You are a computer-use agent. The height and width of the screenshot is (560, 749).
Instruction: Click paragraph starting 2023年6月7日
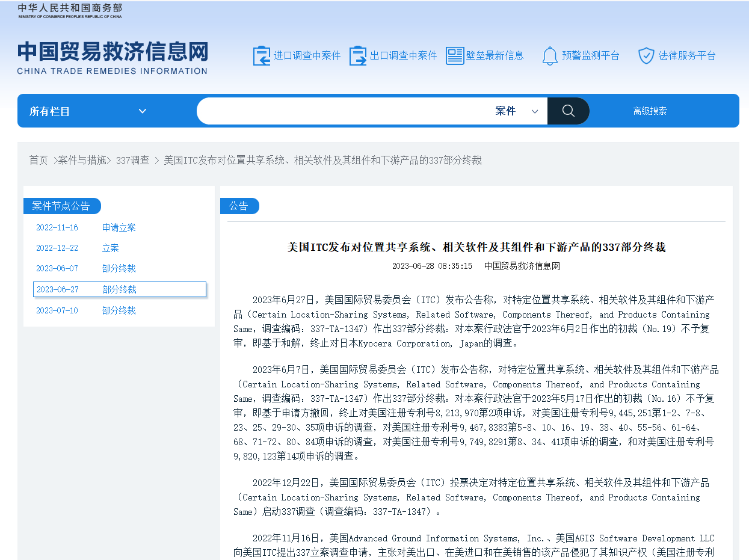[x=476, y=413]
